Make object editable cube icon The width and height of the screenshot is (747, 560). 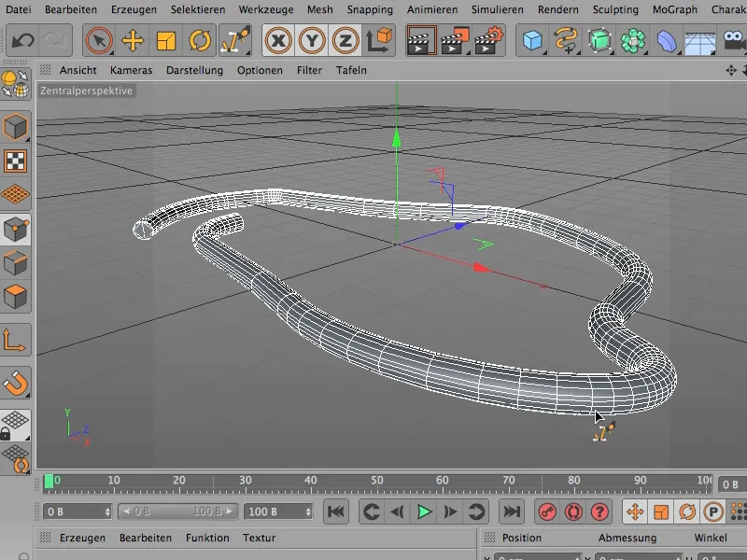[15, 127]
